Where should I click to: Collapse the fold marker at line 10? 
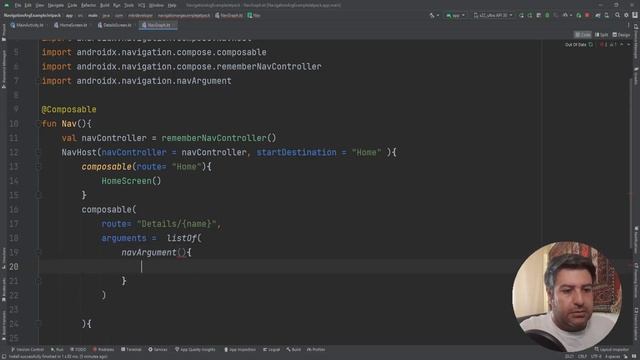(38, 124)
